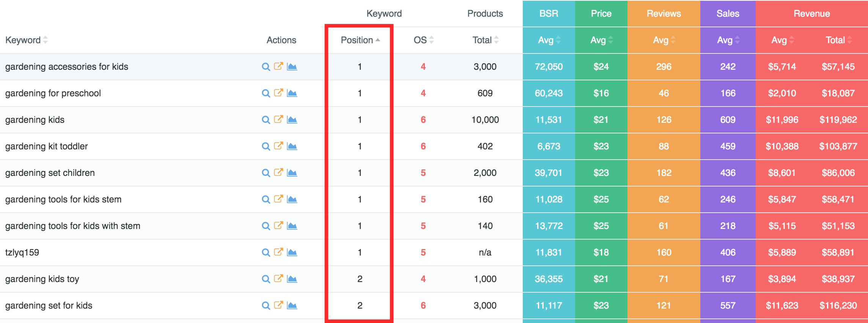
Task: Click revenue avg $10,388
Action: coord(782,146)
